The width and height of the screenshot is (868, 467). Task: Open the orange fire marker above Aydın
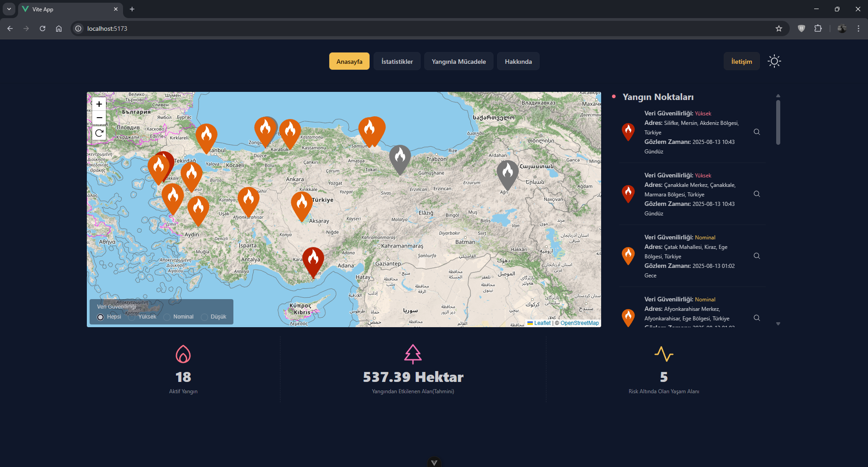point(198,210)
